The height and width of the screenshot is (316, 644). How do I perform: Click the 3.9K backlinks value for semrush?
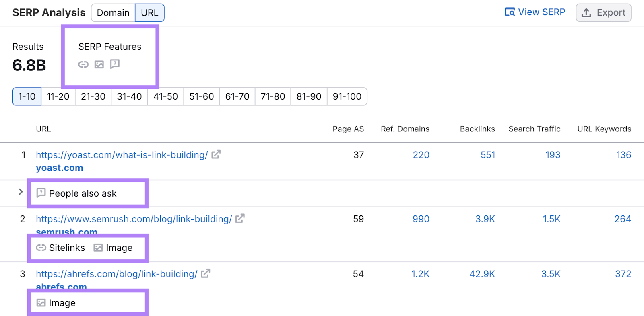tap(485, 219)
